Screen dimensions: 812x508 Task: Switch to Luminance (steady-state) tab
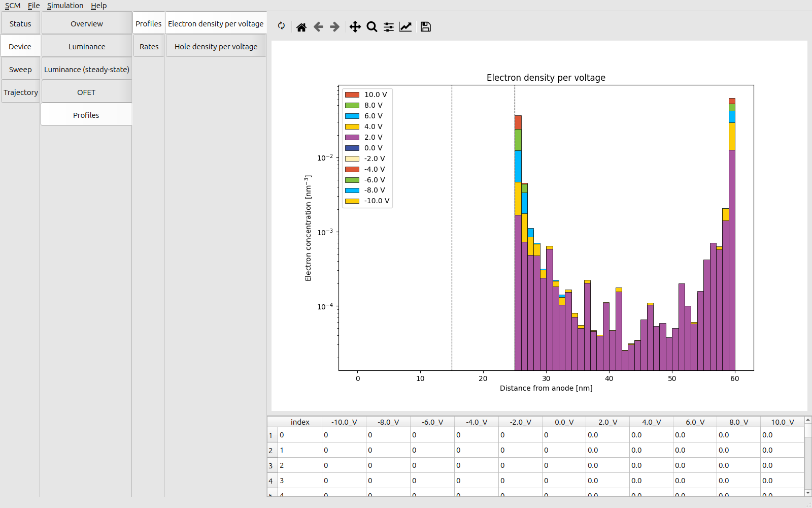[87, 70]
